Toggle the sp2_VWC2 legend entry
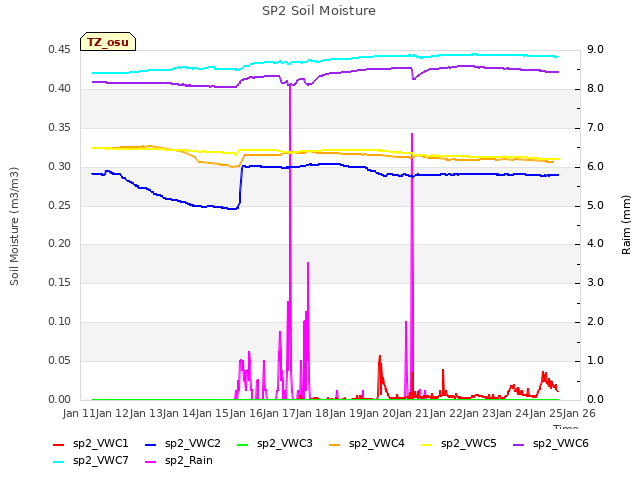This screenshot has height=480, width=640. (182, 444)
